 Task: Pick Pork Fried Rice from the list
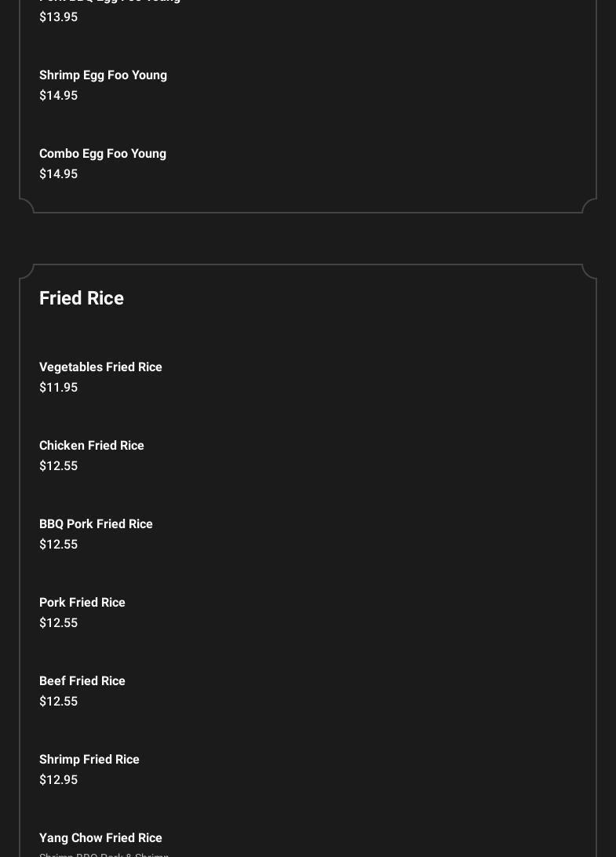pyautogui.click(x=82, y=603)
